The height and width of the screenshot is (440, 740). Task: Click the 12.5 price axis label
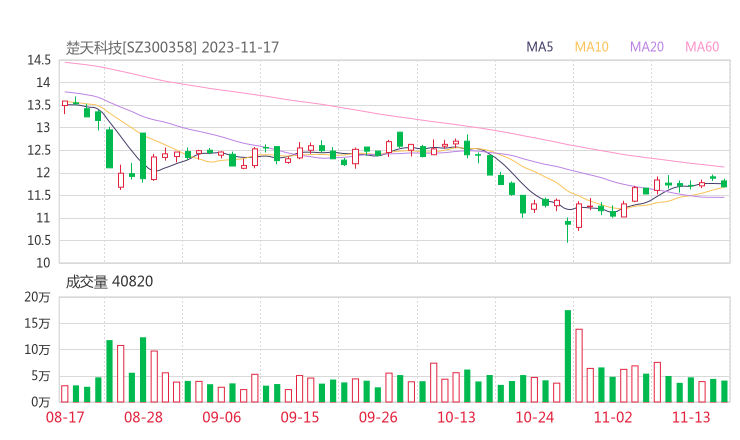tap(39, 150)
